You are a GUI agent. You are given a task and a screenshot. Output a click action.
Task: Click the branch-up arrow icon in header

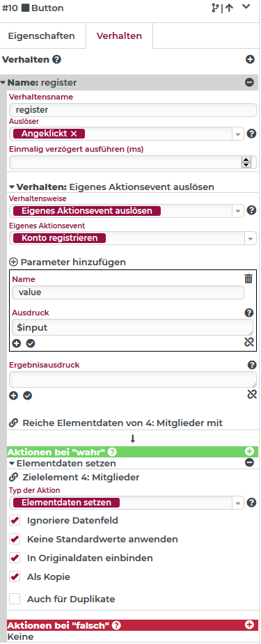click(223, 8)
